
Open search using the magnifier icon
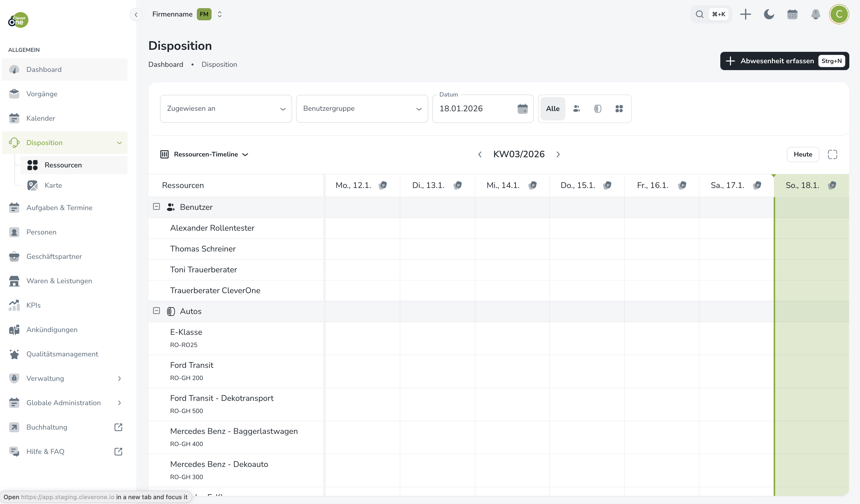coord(699,14)
